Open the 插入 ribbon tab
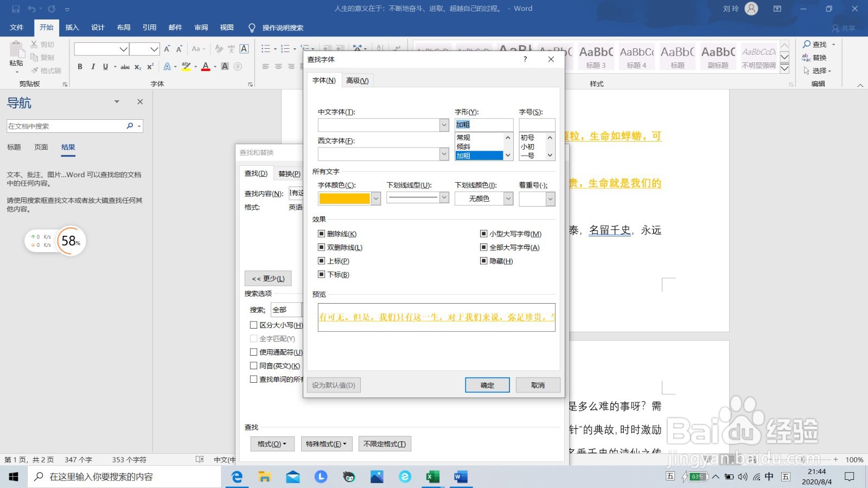The image size is (868, 488). (72, 28)
